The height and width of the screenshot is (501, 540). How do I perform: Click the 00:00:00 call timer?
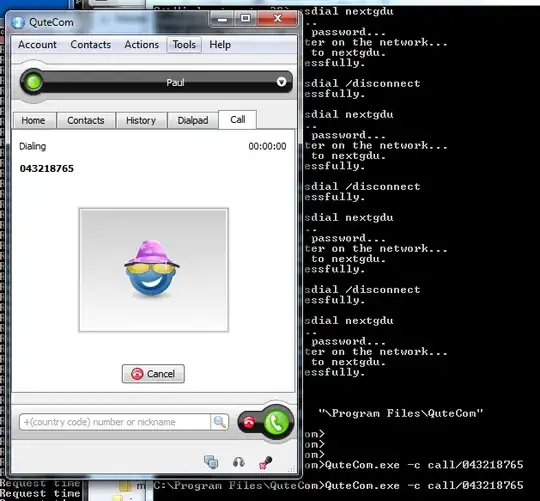[x=267, y=146]
